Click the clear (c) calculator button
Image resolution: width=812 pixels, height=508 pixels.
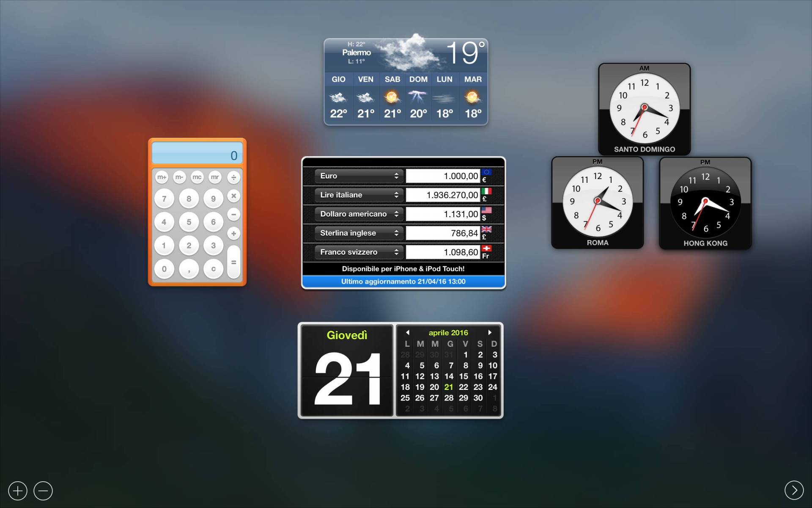click(213, 270)
